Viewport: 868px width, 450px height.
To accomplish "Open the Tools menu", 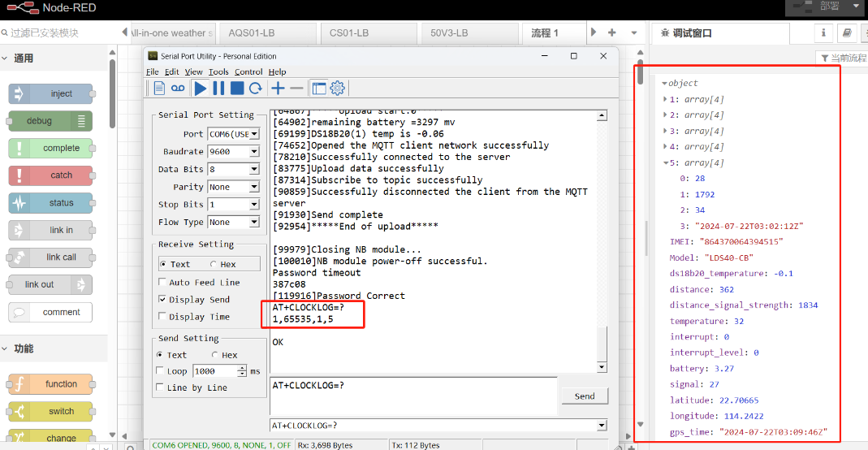I will click(x=218, y=72).
